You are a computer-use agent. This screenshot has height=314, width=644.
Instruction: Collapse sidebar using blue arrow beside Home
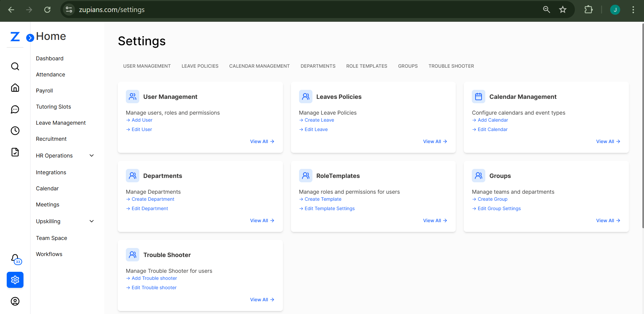(x=30, y=38)
